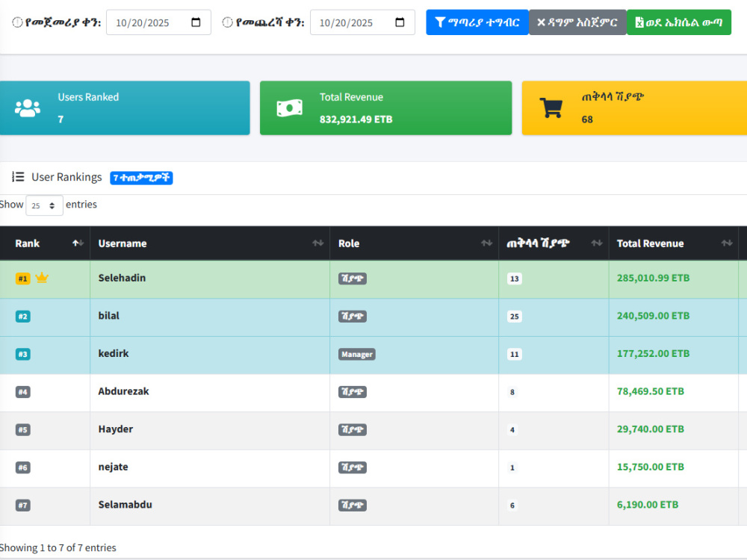Click sales count 8 for Abdurezak
This screenshot has width=747, height=560.
(x=512, y=392)
